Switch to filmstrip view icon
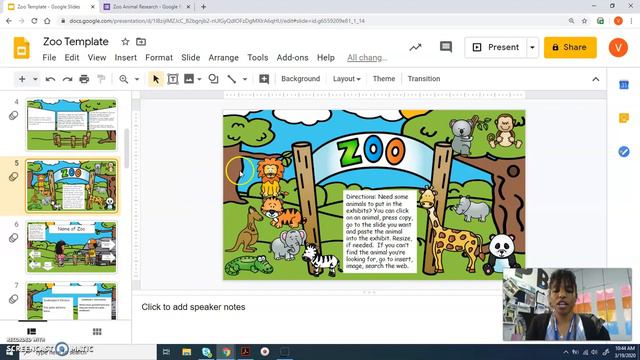Viewport: 640px width, 360px height. 31,331
